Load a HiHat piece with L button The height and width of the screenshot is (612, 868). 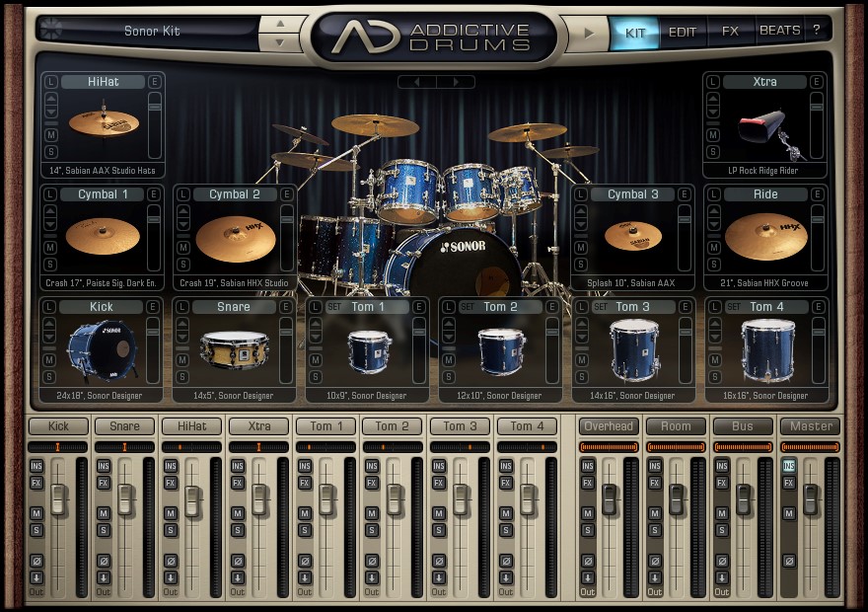pyautogui.click(x=51, y=82)
